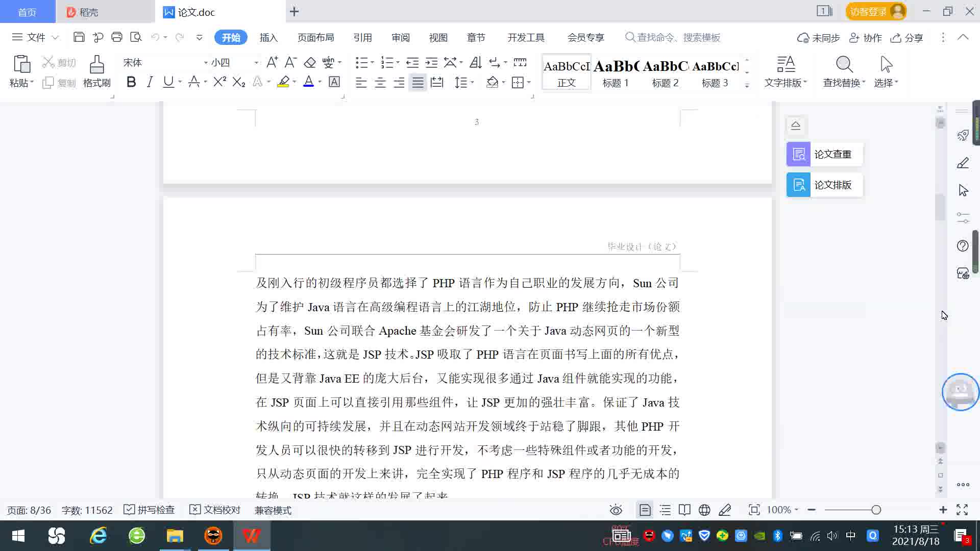
Task: Click the clear formatting eraser icon
Action: [x=310, y=63]
